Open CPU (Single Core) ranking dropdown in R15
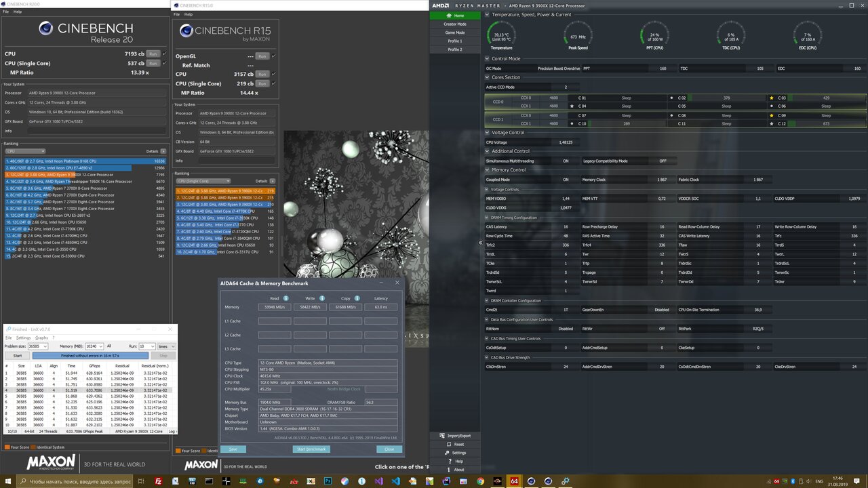The width and height of the screenshot is (868, 488). coord(203,181)
